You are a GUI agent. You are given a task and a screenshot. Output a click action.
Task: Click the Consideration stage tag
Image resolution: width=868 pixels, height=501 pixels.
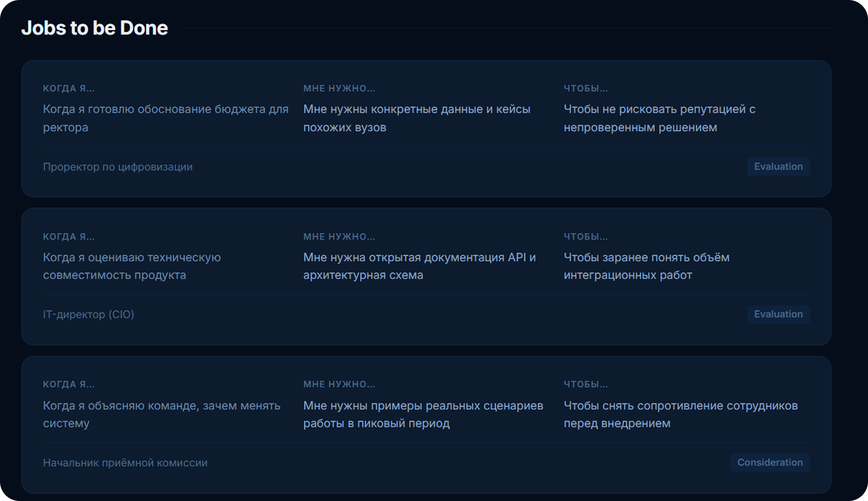pyautogui.click(x=770, y=462)
